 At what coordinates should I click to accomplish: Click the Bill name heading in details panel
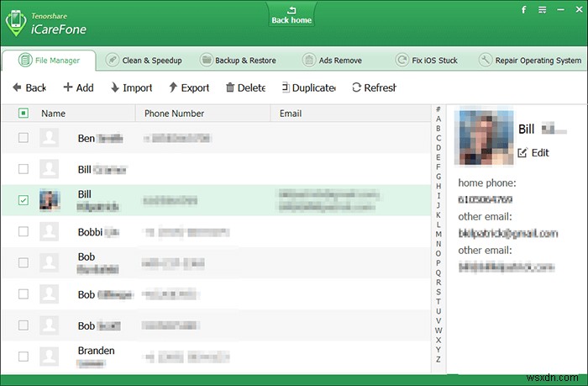click(x=526, y=130)
